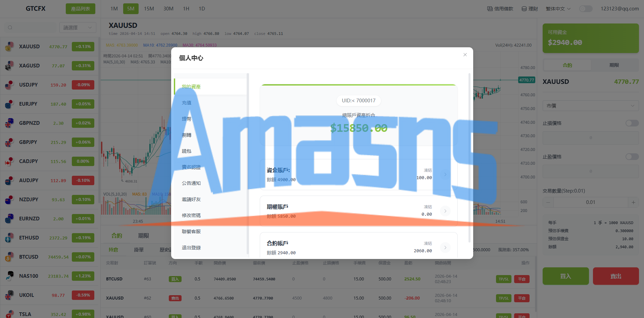Open the 市價 order type dropdown
The height and width of the screenshot is (318, 644).
point(591,106)
